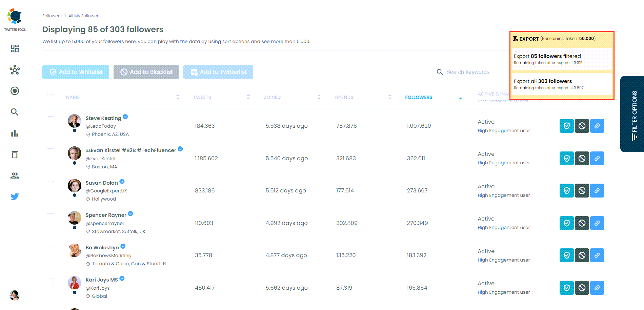Sort the Tweets column using its arrows
The image size is (644, 310).
click(x=248, y=97)
